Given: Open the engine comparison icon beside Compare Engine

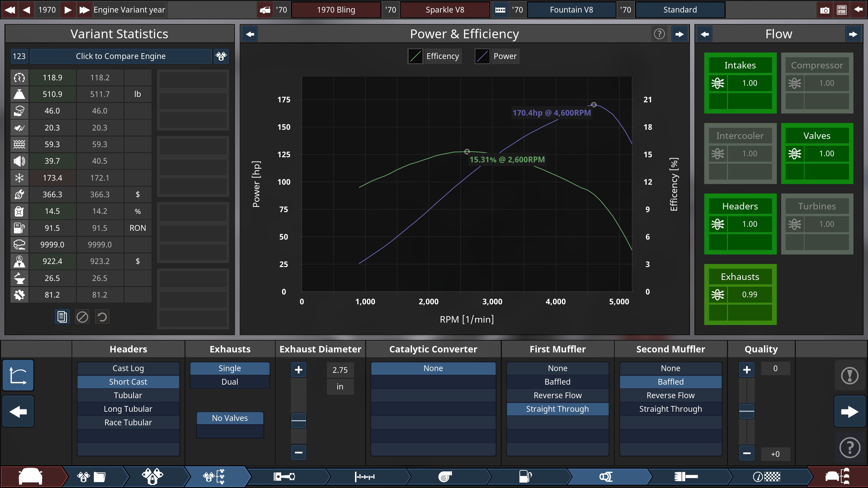Looking at the screenshot, I should [221, 56].
